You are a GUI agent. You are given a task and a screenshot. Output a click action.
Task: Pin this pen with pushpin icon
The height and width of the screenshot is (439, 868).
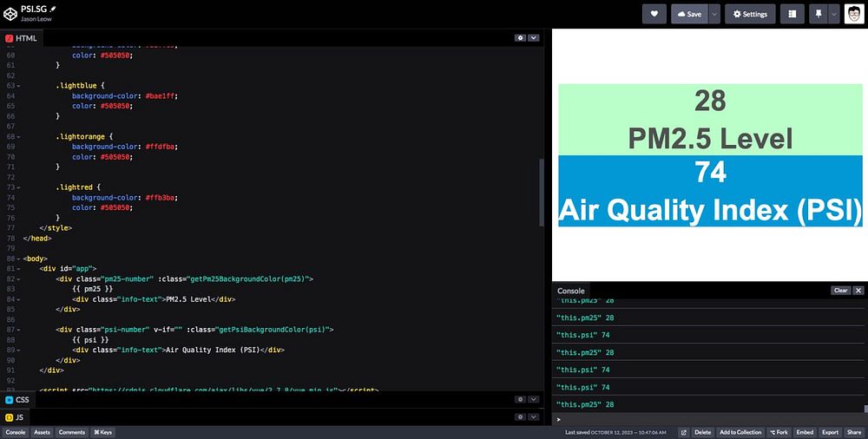pyautogui.click(x=819, y=15)
